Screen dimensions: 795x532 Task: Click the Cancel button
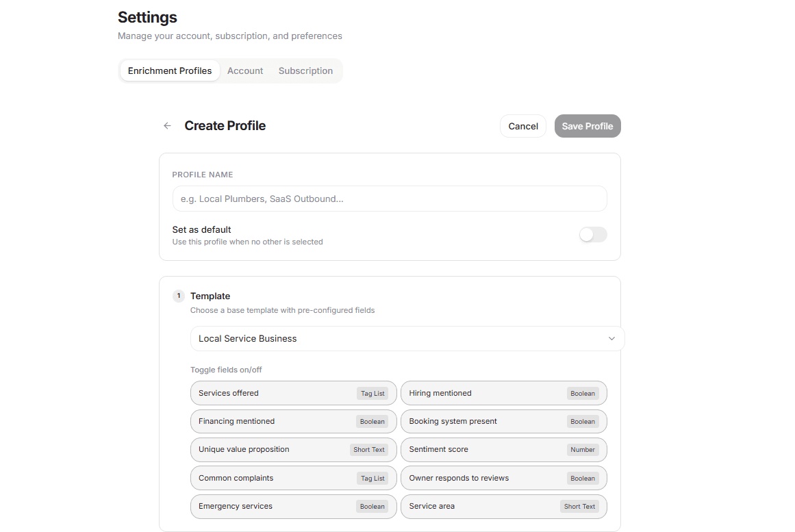tap(523, 126)
